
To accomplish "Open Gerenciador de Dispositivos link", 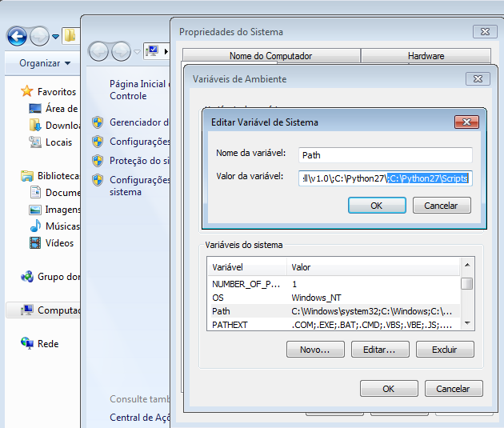I will (139, 122).
